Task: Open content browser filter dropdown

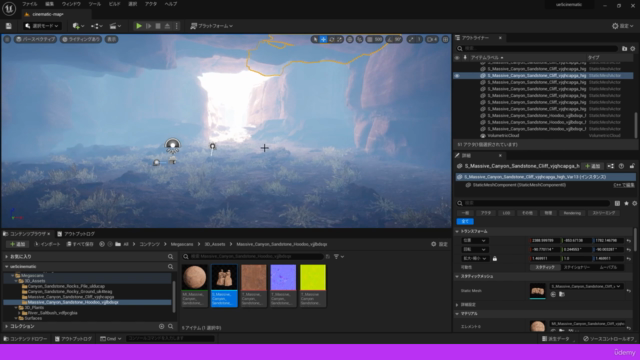Action: (339, 257)
